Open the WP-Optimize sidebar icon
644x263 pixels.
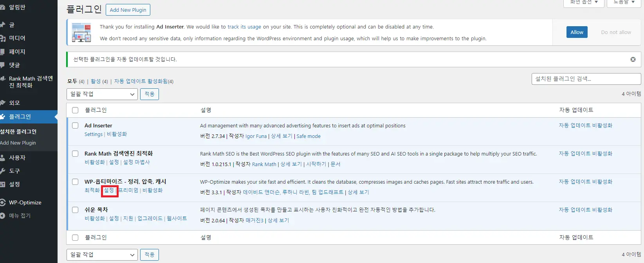pyautogui.click(x=2, y=202)
